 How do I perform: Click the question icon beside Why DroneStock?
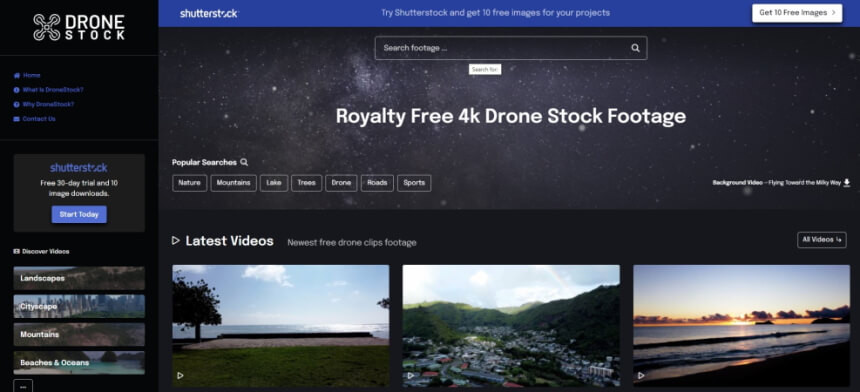(x=17, y=104)
